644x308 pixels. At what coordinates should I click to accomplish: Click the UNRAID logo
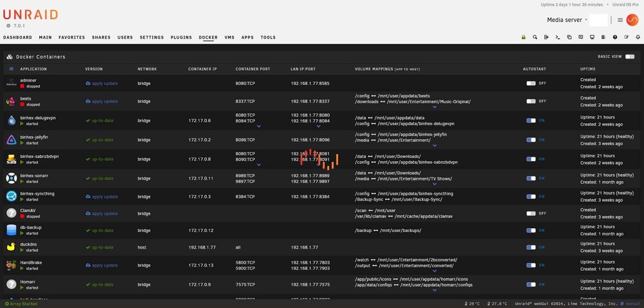[x=30, y=15]
